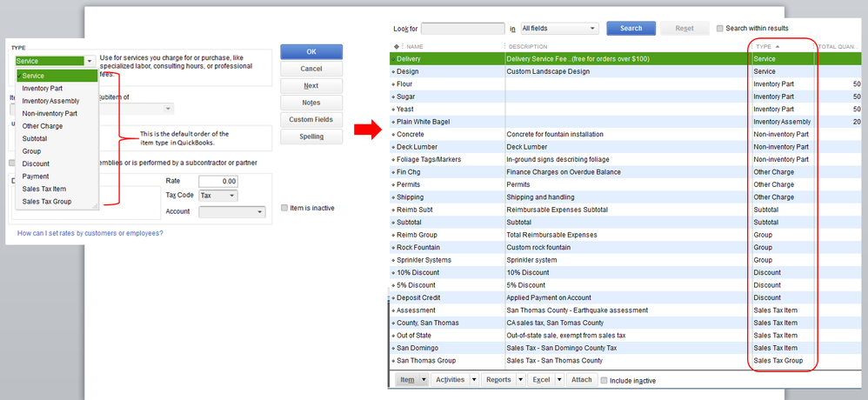Select Deck Lumber item name
Screen dimensions: 868x400
417,147
